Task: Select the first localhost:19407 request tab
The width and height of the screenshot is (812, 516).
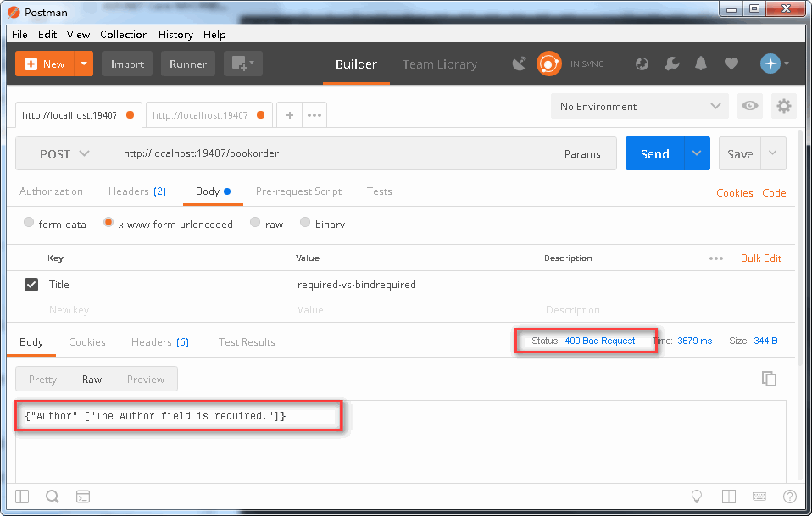Action: coord(78,115)
